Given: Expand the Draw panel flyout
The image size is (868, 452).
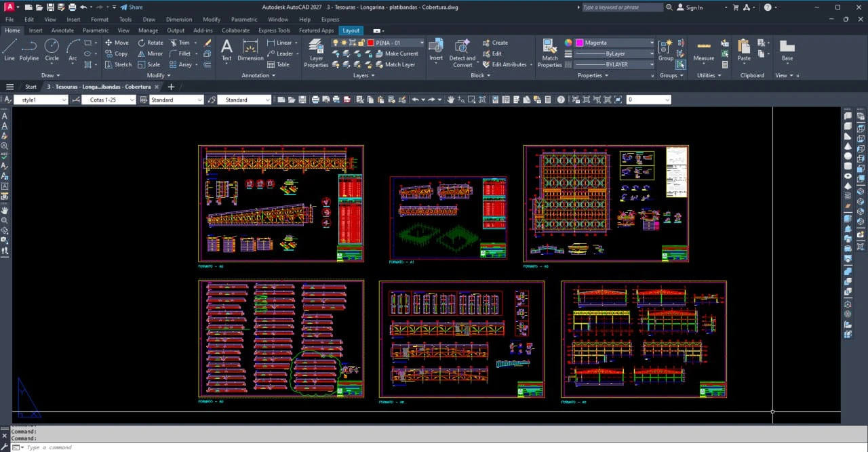Looking at the screenshot, I should click(51, 75).
